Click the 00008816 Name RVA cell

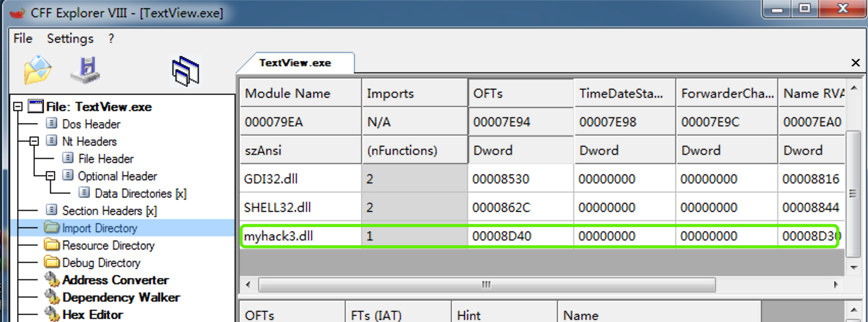(x=810, y=179)
